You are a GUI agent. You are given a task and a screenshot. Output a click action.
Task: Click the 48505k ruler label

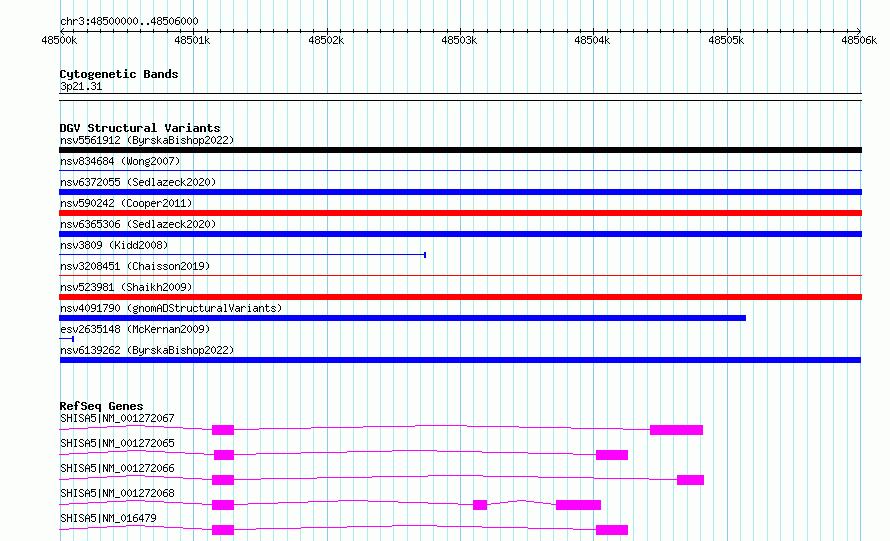coord(726,40)
